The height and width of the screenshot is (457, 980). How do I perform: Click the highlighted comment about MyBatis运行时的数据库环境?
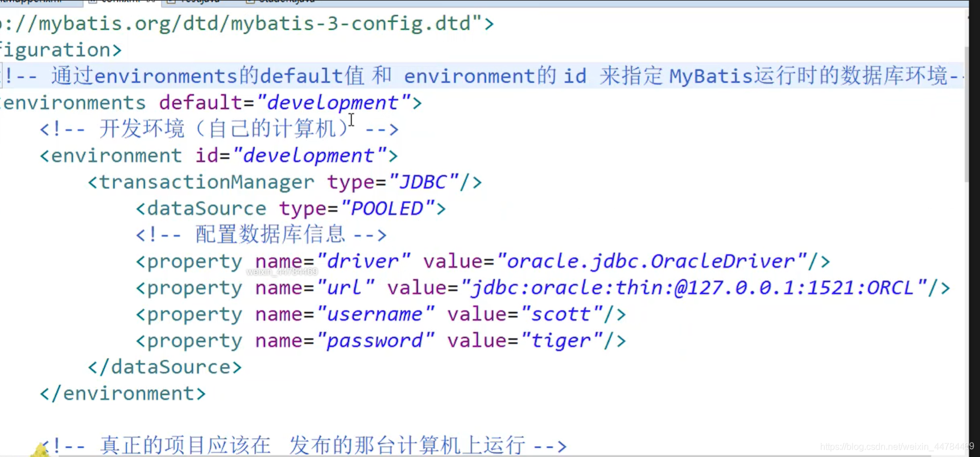coord(483,76)
